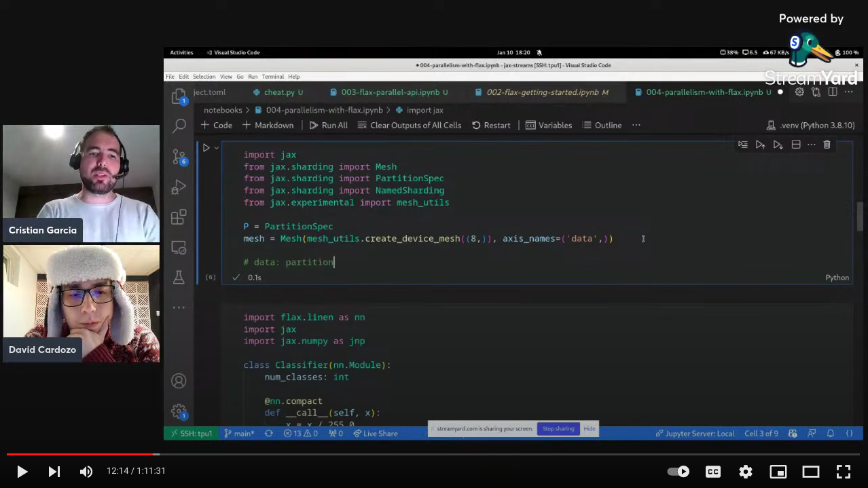
Task: Switch to the 003-flax-parallel-api.ipynb tab
Action: [x=389, y=92]
